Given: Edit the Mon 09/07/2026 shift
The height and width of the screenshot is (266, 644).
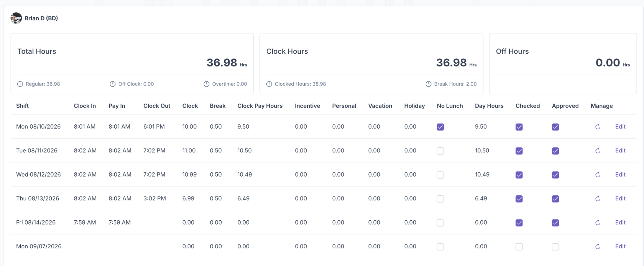Looking at the screenshot, I should pos(620,246).
